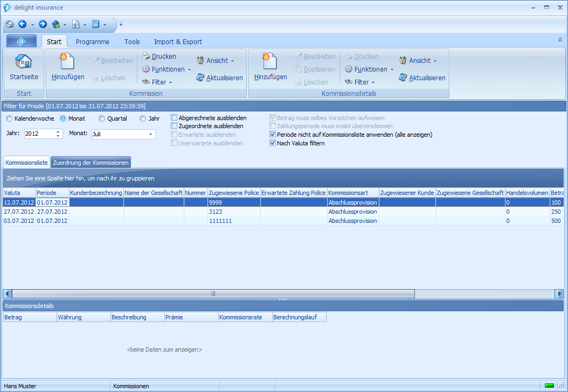Click the back arrow in quick access toolbar
The height and width of the screenshot is (392, 568).
pyautogui.click(x=23, y=24)
